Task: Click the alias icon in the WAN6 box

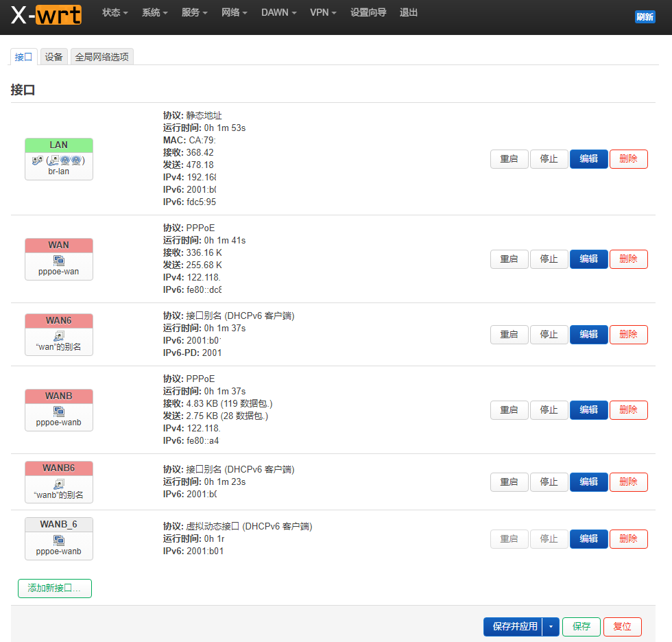Action: tap(58, 335)
